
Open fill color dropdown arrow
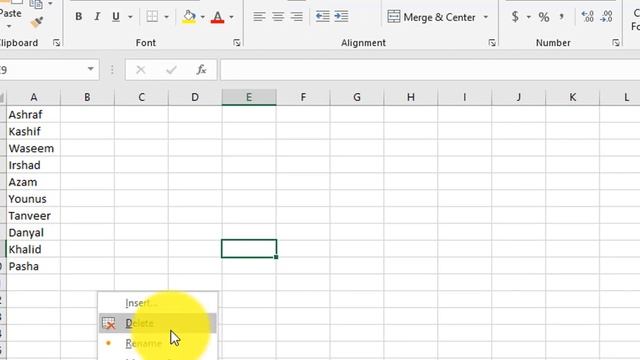202,17
